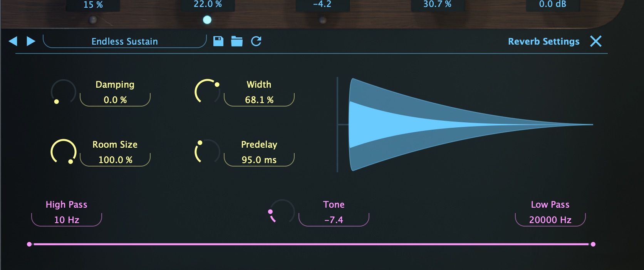
Task: Save the preset with the floppy disk icon
Action: tap(218, 41)
